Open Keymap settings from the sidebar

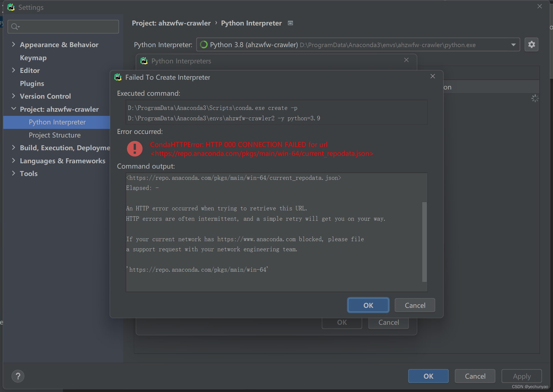point(33,57)
